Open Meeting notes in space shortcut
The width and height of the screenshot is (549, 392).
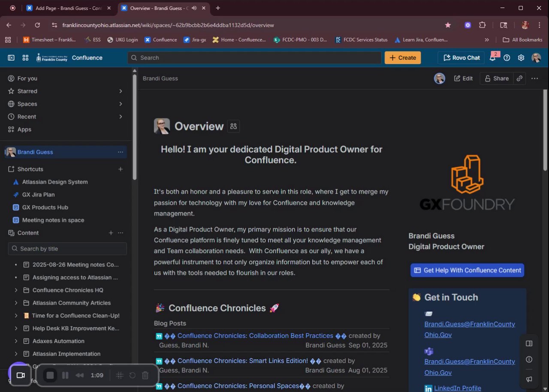(53, 220)
